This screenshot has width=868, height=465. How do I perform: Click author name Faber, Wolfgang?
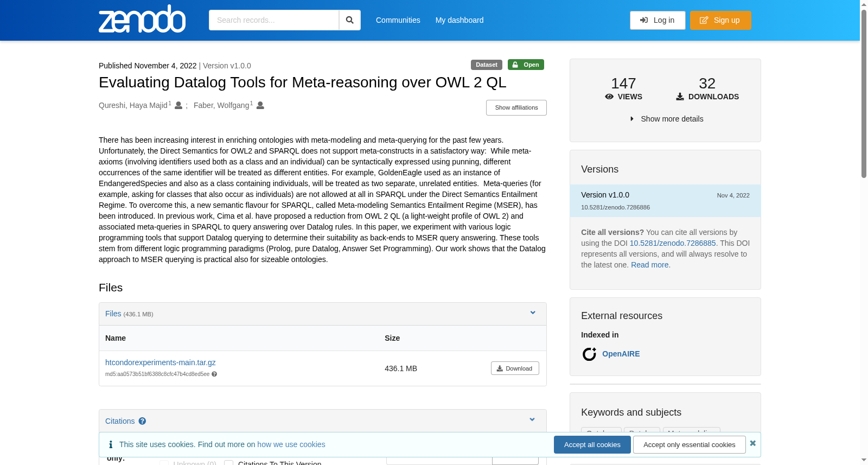tap(221, 105)
